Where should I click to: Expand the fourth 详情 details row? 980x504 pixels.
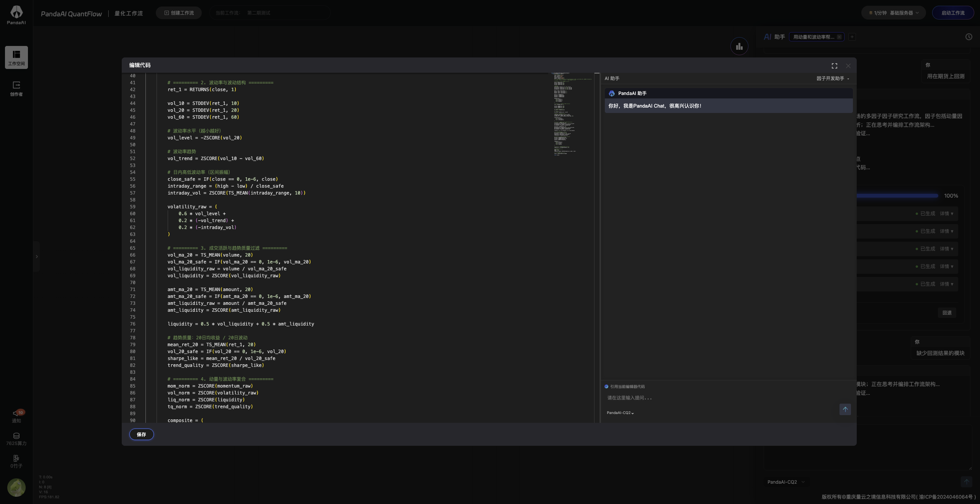pyautogui.click(x=947, y=267)
